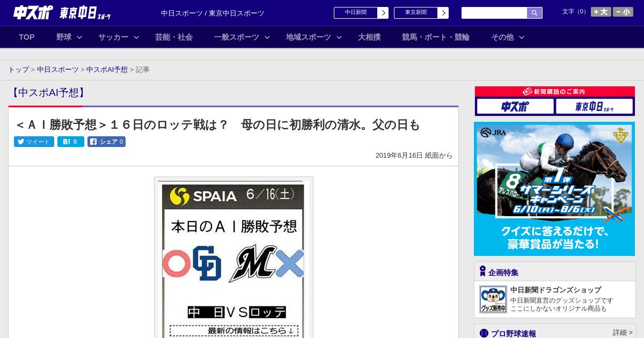Click 中スポ subscription banner button
Viewport: 644px width, 338px height.
(x=515, y=106)
